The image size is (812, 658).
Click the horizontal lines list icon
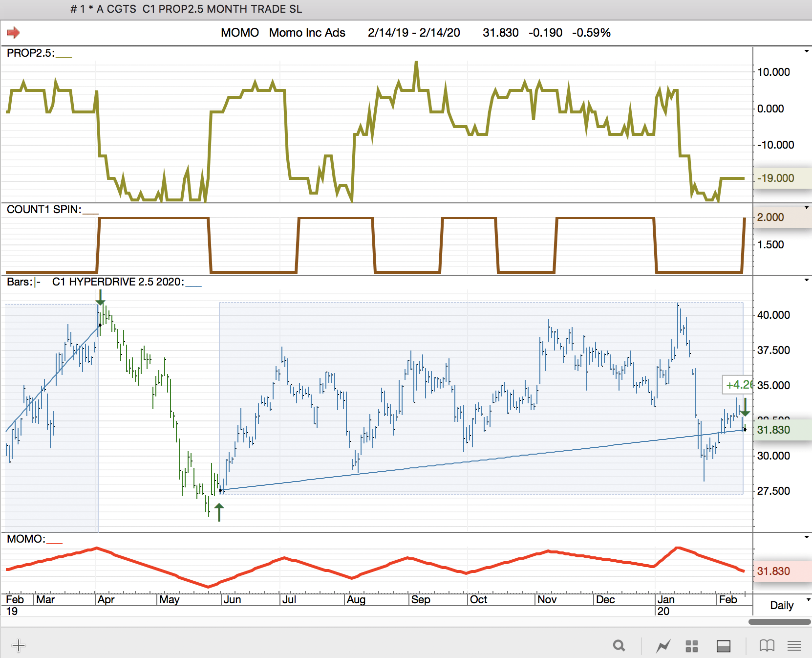point(794,646)
